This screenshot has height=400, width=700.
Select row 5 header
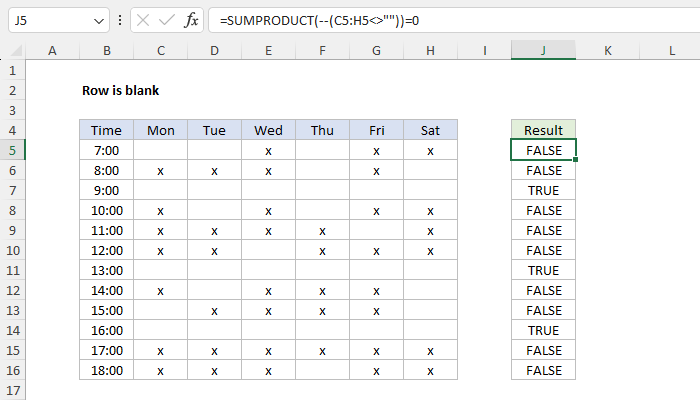[12, 150]
